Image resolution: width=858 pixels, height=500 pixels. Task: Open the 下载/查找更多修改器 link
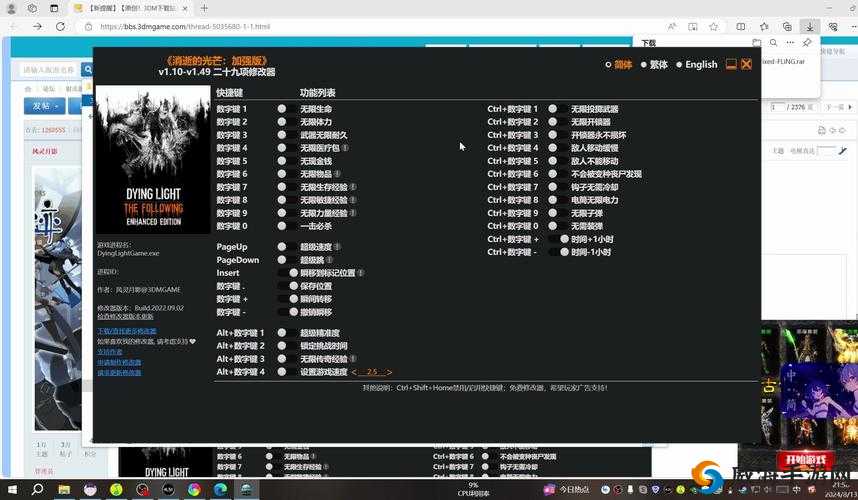point(127,331)
